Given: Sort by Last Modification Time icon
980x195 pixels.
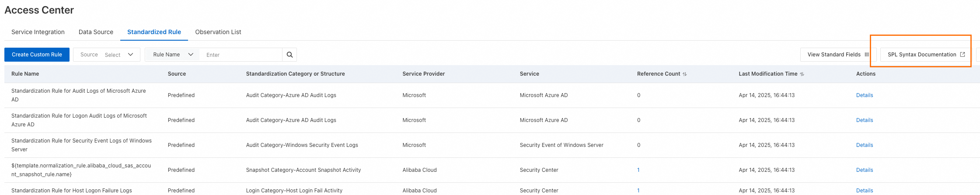Looking at the screenshot, I should pyautogui.click(x=802, y=74).
